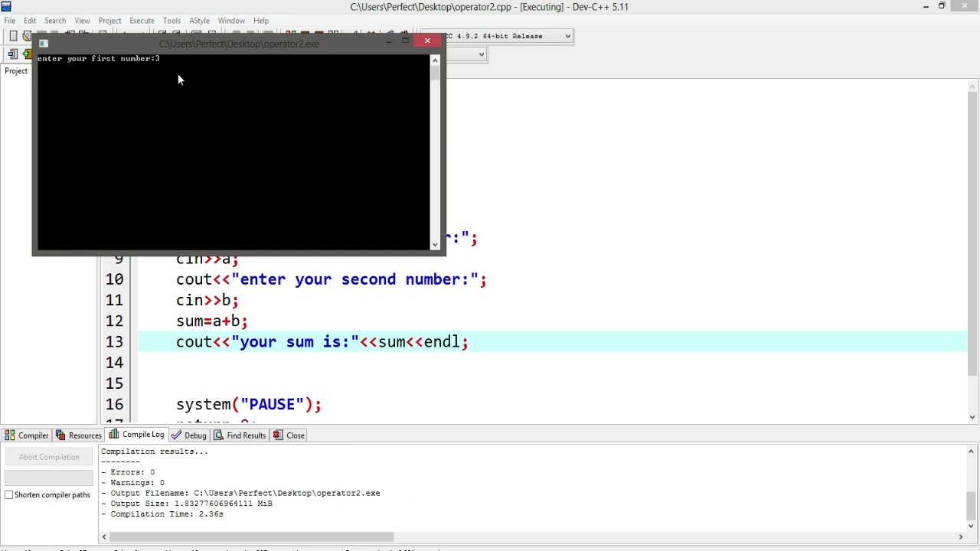Open the File menu
The image size is (980, 551).
(x=10, y=21)
